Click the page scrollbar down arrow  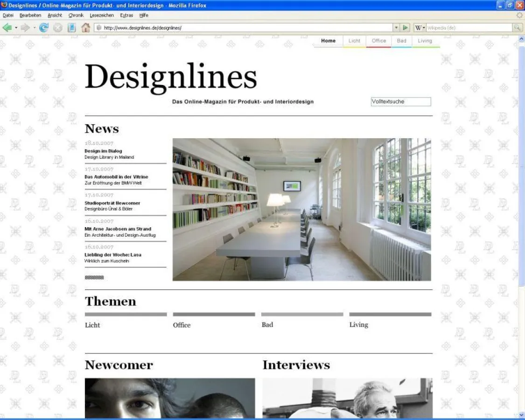tap(521, 414)
